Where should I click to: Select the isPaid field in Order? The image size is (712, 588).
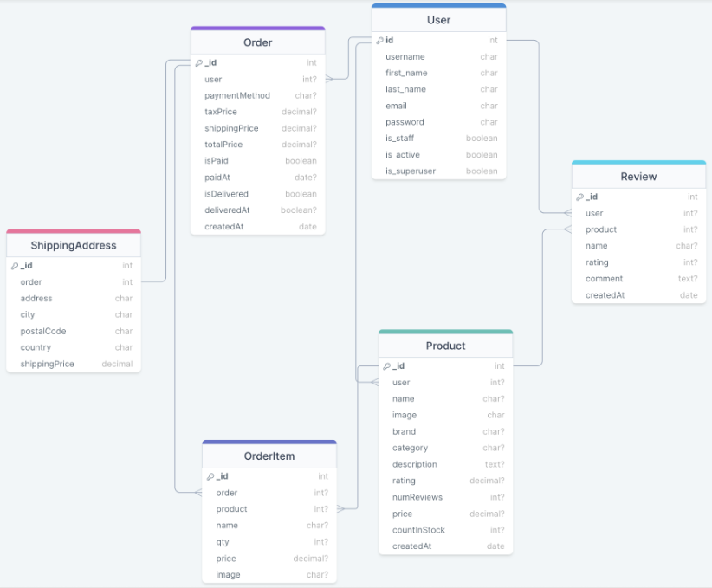pos(258,161)
